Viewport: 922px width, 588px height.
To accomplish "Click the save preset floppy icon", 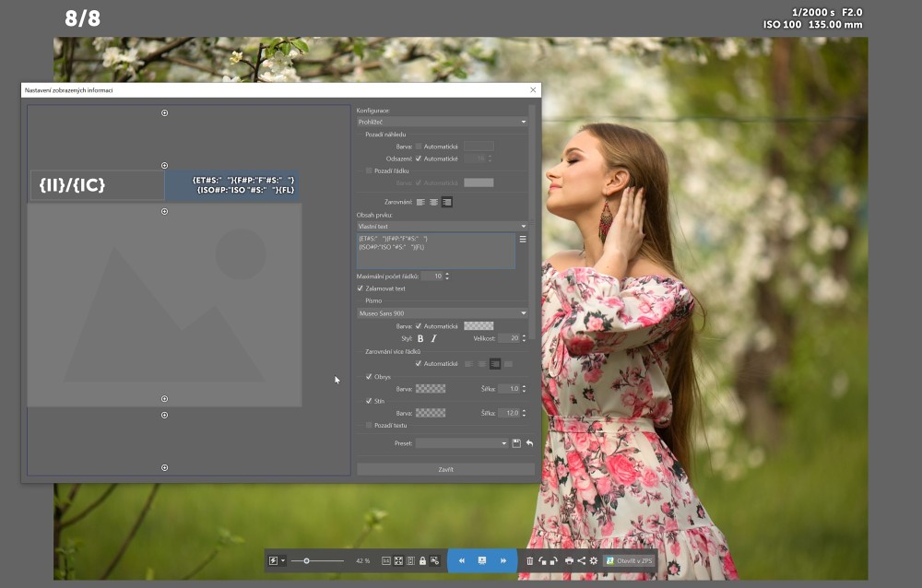I will (516, 443).
